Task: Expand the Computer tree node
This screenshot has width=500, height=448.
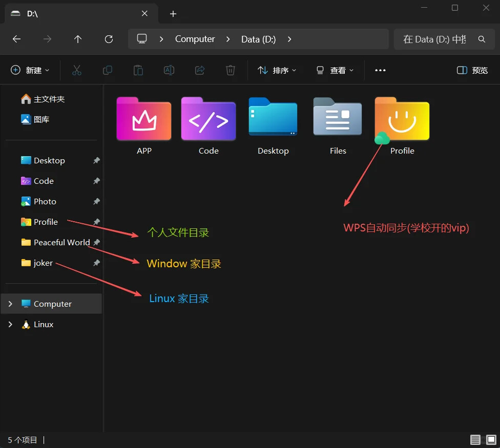Action: click(10, 304)
